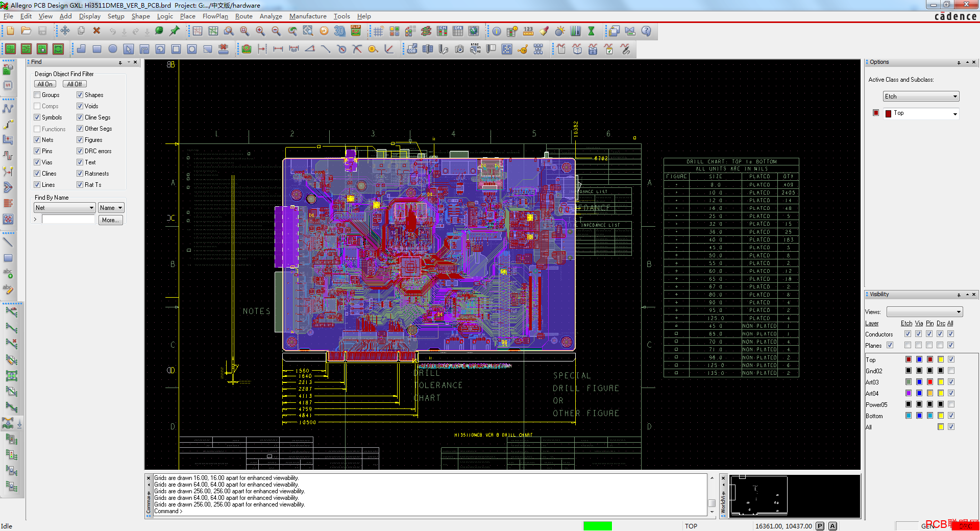
Task: Click the Flip design icon
Action: (x=356, y=31)
